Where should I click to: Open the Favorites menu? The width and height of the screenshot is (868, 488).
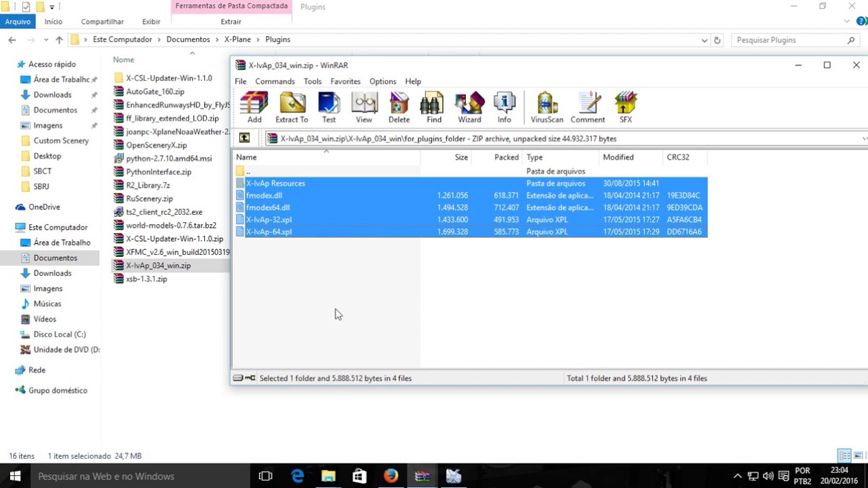click(x=346, y=81)
